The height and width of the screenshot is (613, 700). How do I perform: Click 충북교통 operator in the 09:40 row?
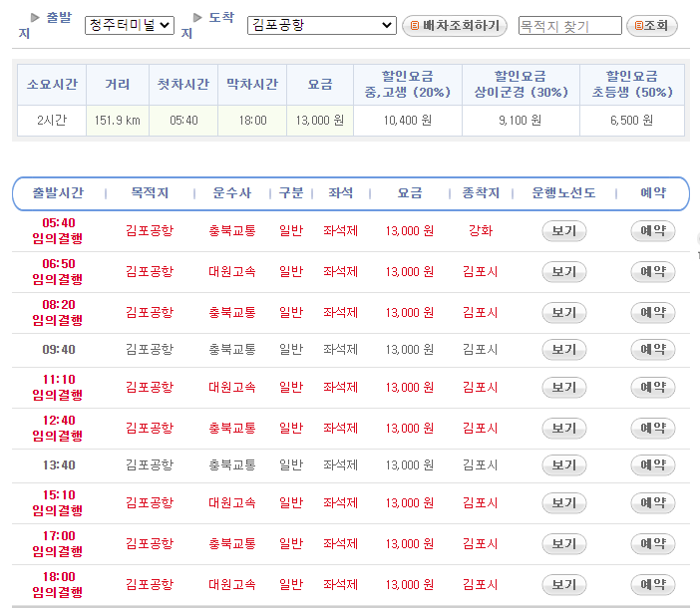pos(232,350)
